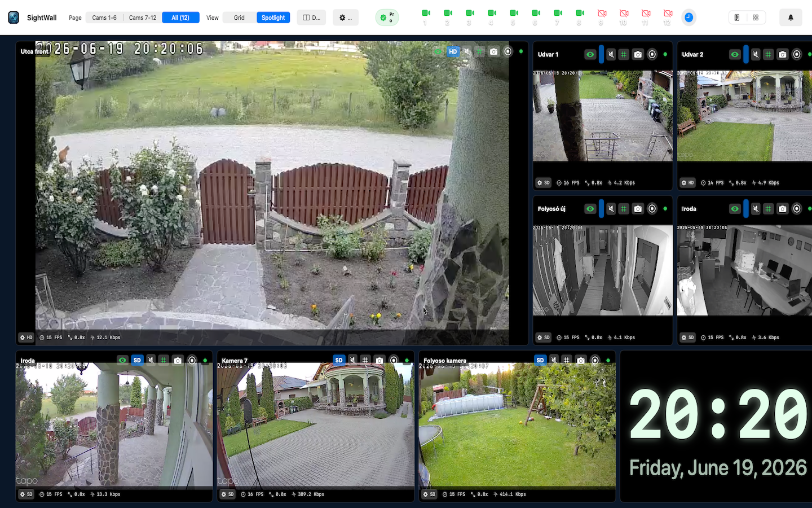Select the four-tile layout button
The image size is (812, 508).
click(756, 17)
